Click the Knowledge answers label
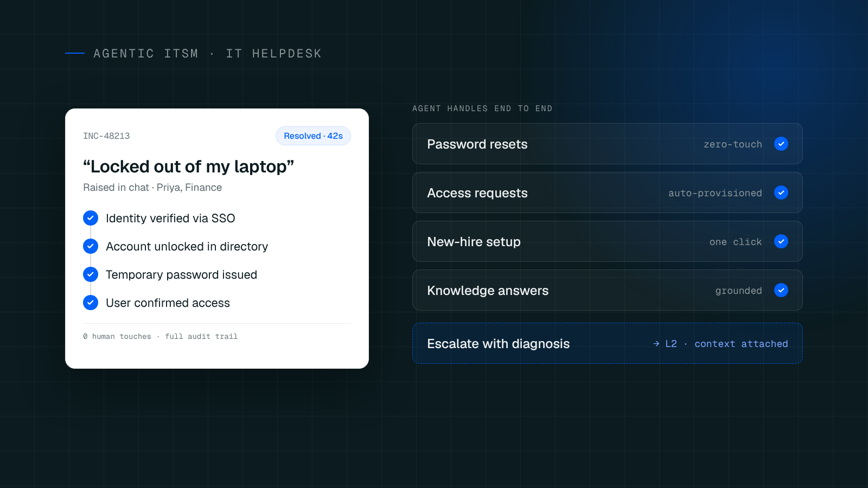 tap(488, 291)
